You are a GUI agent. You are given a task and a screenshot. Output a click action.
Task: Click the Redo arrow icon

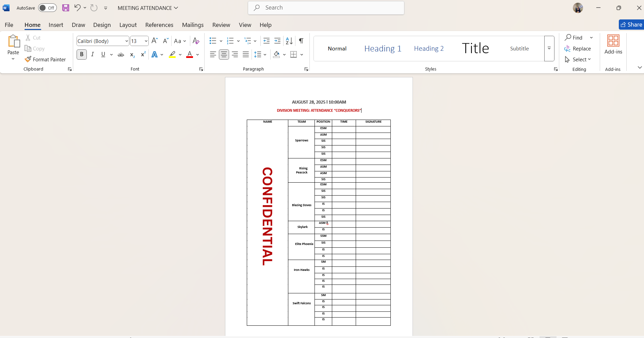pyautogui.click(x=94, y=8)
